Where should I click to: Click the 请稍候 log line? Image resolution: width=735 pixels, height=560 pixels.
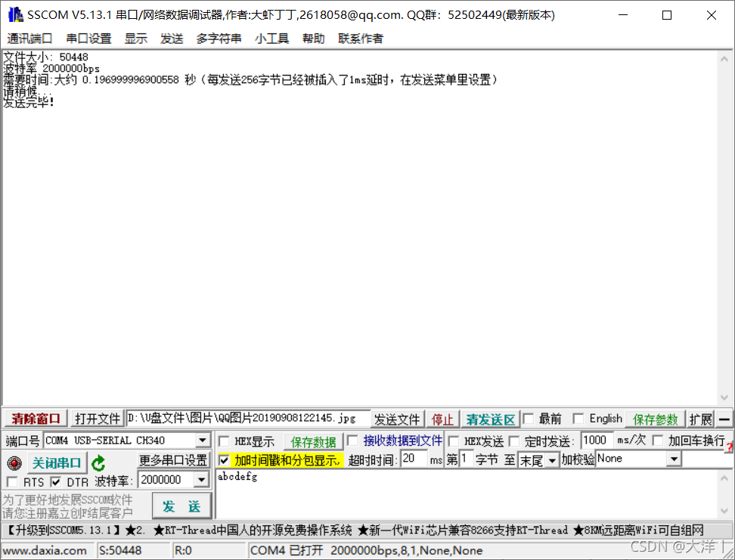tap(26, 91)
